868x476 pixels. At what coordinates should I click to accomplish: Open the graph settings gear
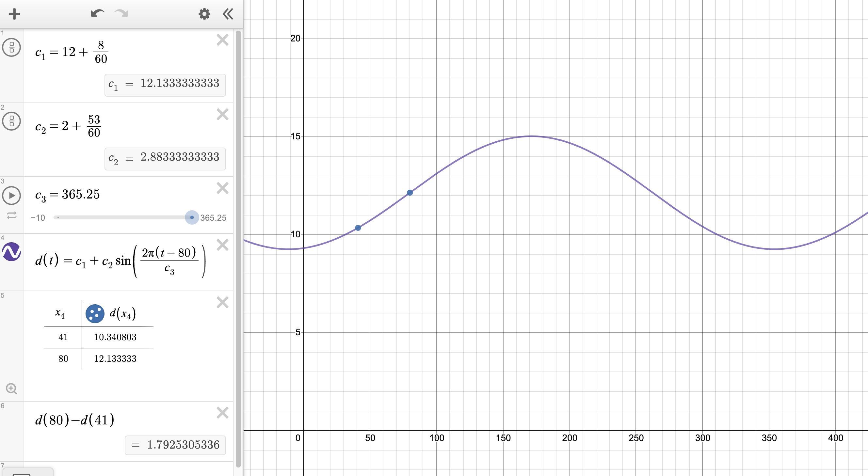tap(204, 14)
